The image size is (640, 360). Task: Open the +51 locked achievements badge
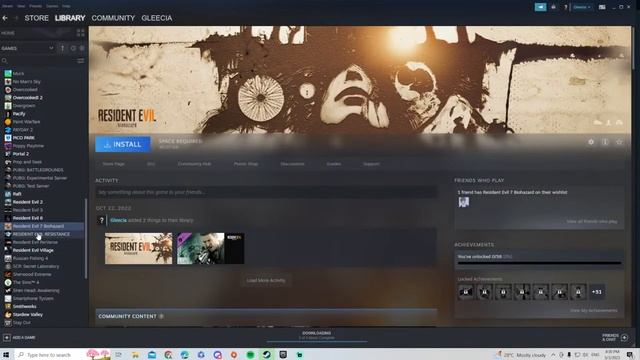[x=597, y=292]
